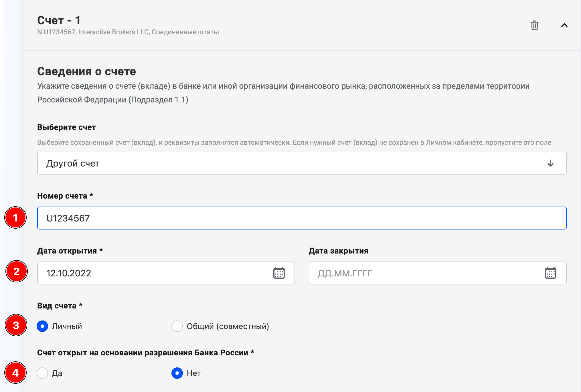Click the dropdown arrow in Выберите счет

pos(550,163)
